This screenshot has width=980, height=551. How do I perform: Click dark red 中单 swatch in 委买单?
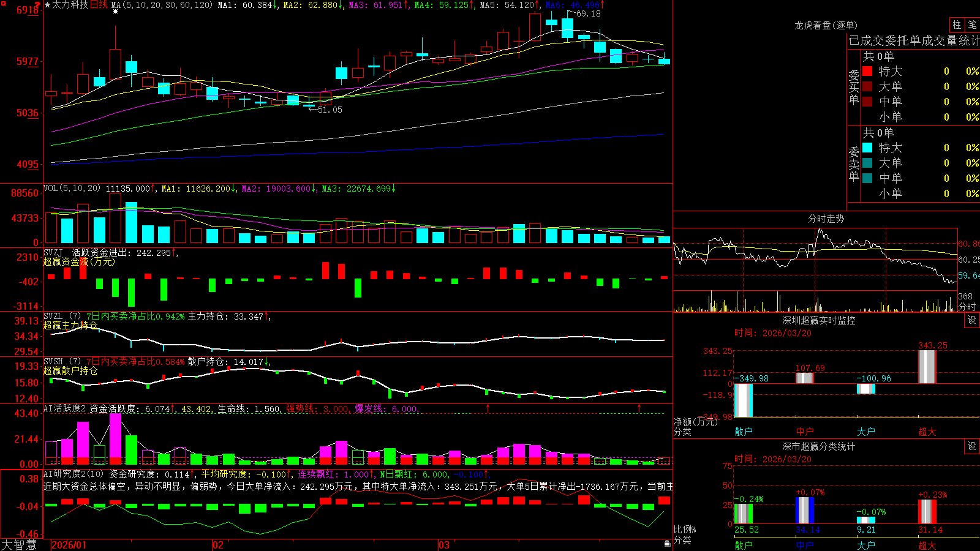867,102
